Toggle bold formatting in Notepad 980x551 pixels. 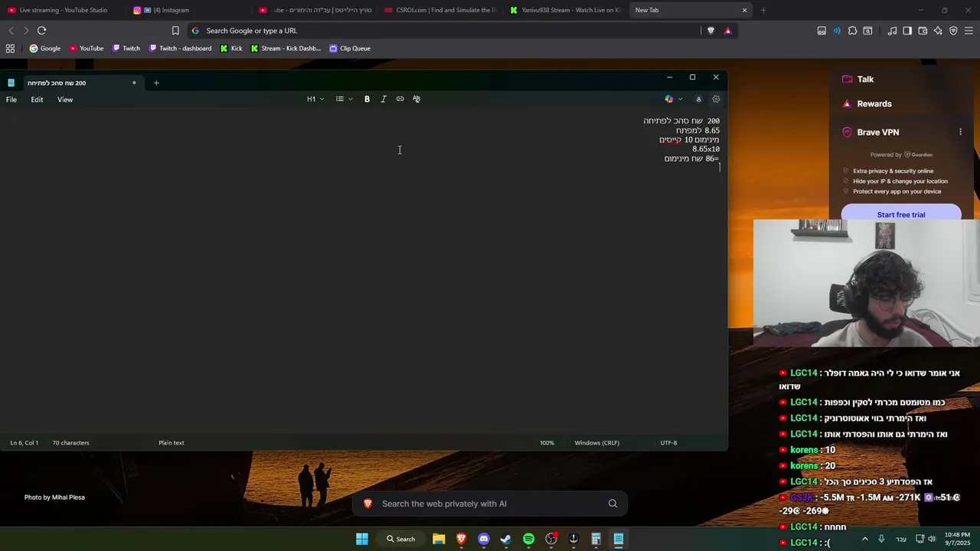(367, 99)
